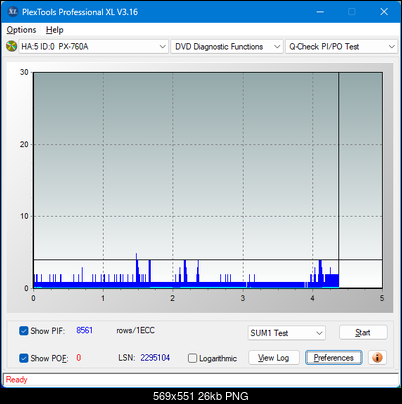The image size is (402, 404).
Task: Click the View Log button
Action: tap(274, 358)
